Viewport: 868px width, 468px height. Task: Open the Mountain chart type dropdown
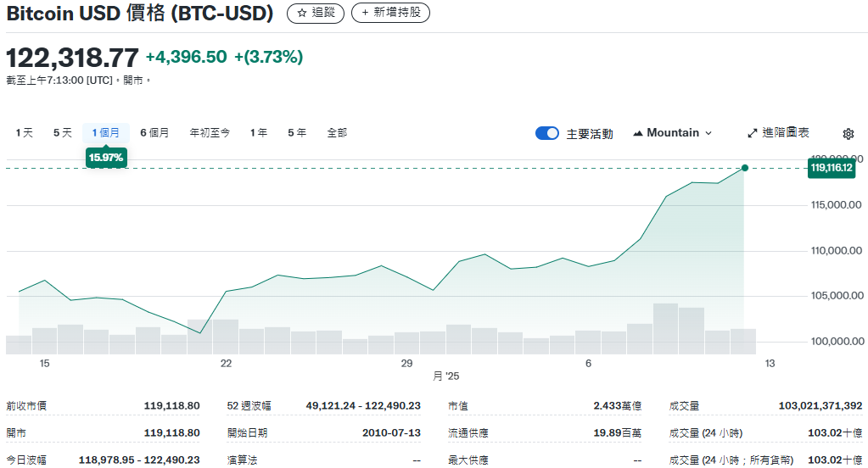[x=673, y=133]
